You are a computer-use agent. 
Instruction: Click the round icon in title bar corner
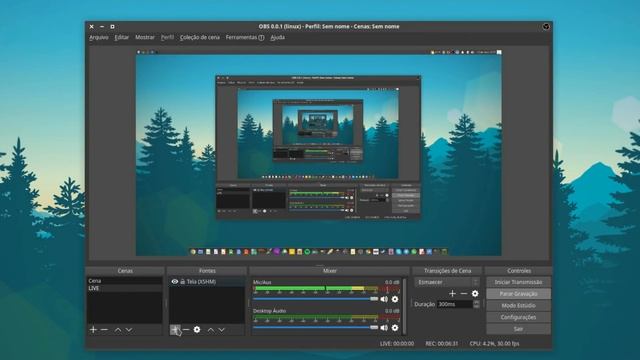pyautogui.click(x=546, y=27)
